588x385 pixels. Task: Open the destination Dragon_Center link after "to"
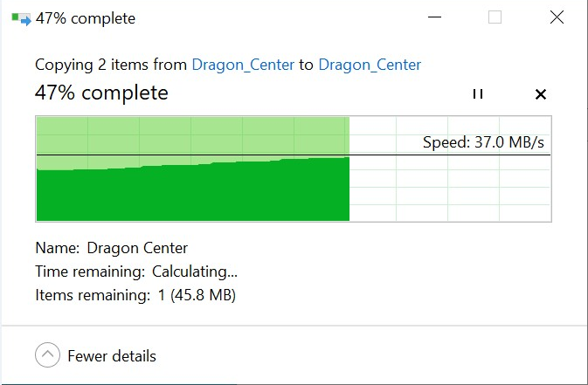[x=370, y=65]
